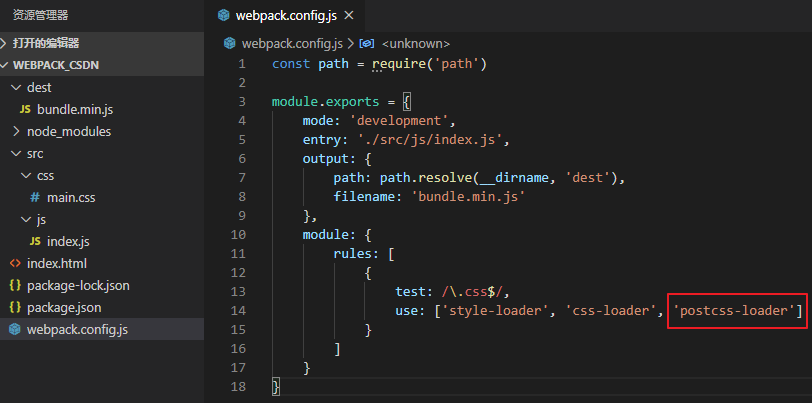Screen dimensions: 812x403
Task: Click the output key on line 6
Action: (x=326, y=159)
